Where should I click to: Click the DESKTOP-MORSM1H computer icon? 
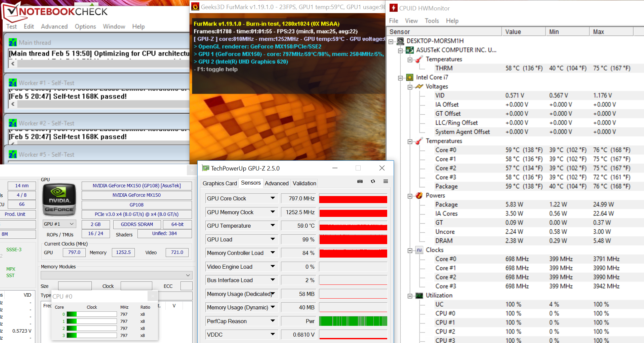400,41
